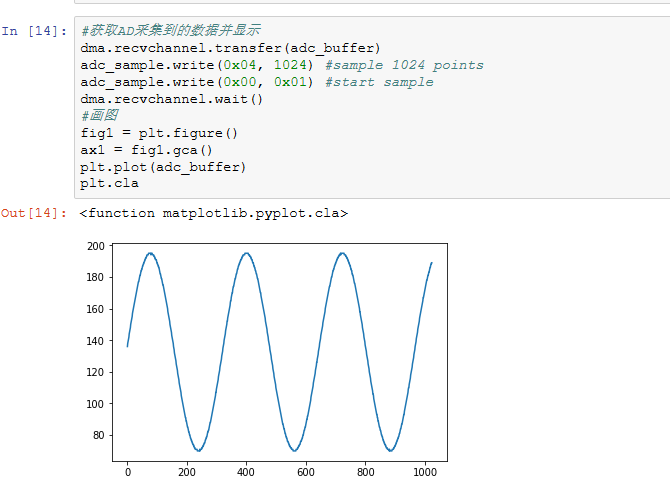The image size is (670, 495).
Task: Click the x-axis tick label 1000
Action: pyautogui.click(x=425, y=472)
